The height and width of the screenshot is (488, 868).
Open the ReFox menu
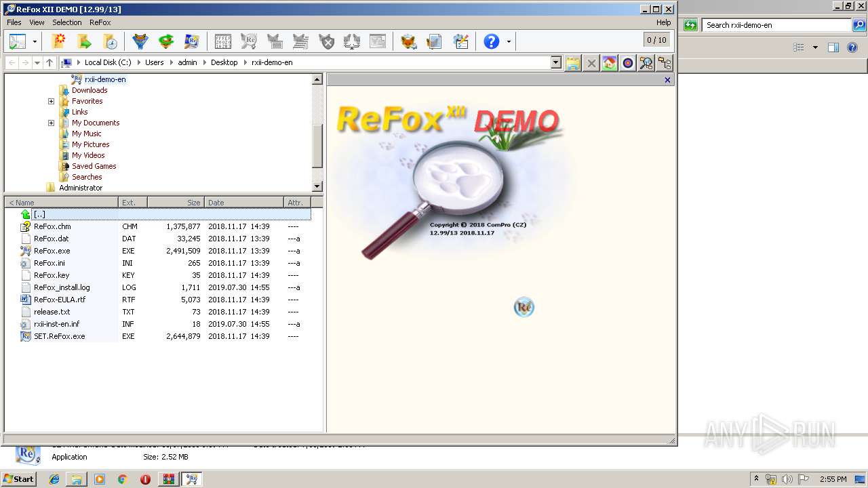point(100,22)
